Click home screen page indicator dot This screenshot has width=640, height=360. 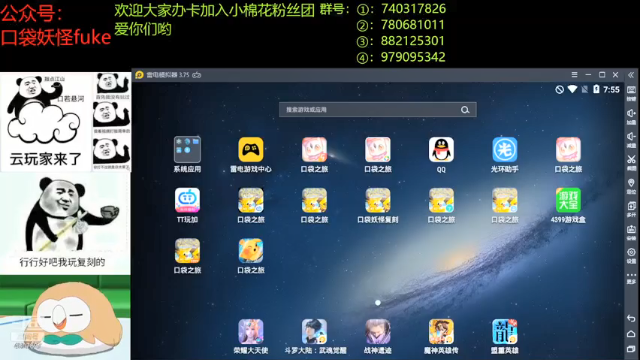pyautogui.click(x=378, y=302)
